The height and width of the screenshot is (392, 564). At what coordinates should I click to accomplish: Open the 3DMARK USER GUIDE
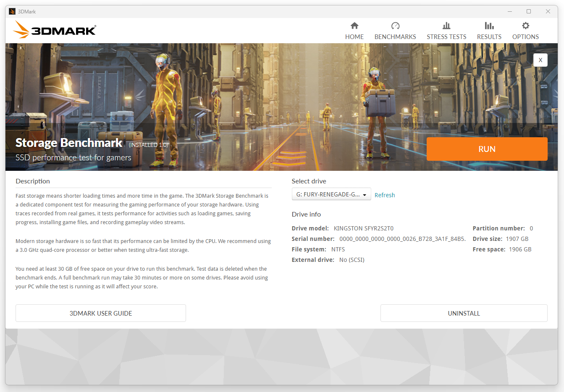point(101,313)
